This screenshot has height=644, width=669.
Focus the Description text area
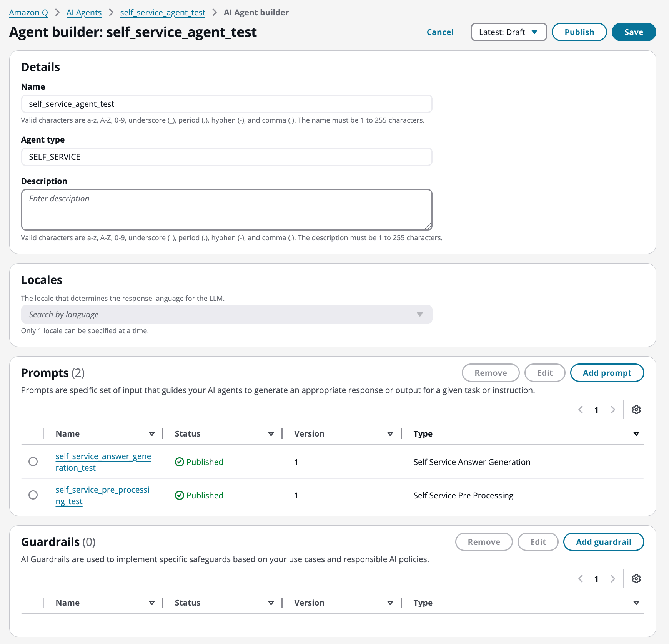click(226, 210)
